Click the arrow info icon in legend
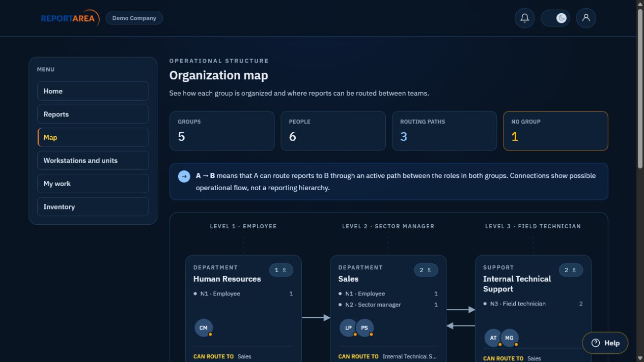Screen dimensions: 644x362 click(184, 176)
